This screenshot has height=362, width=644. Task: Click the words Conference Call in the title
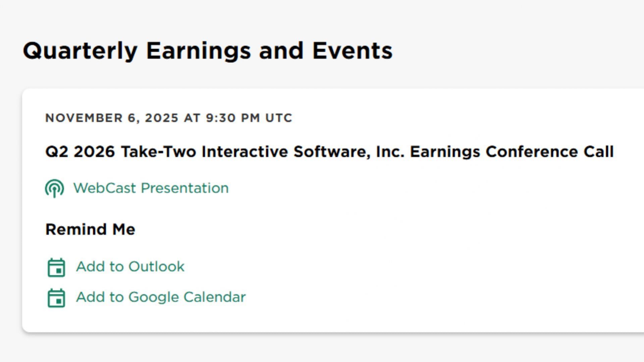[549, 152]
